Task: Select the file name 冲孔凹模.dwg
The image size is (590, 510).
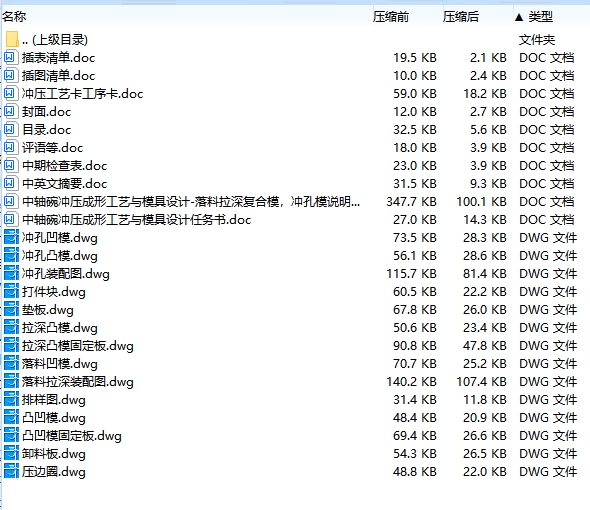Action: click(x=59, y=238)
